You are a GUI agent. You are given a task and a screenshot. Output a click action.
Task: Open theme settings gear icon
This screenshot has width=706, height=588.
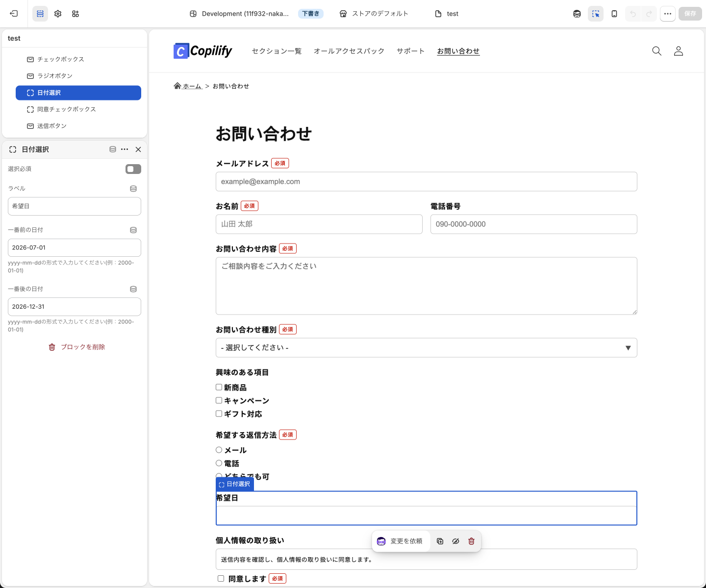pos(58,14)
